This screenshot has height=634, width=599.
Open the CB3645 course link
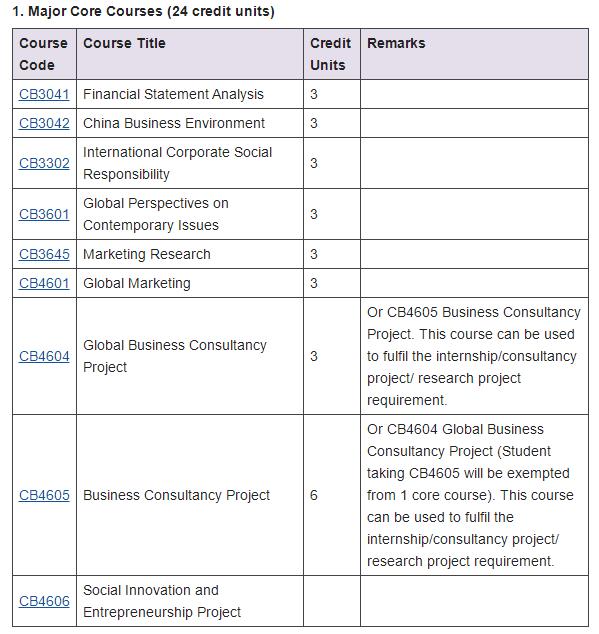44,254
